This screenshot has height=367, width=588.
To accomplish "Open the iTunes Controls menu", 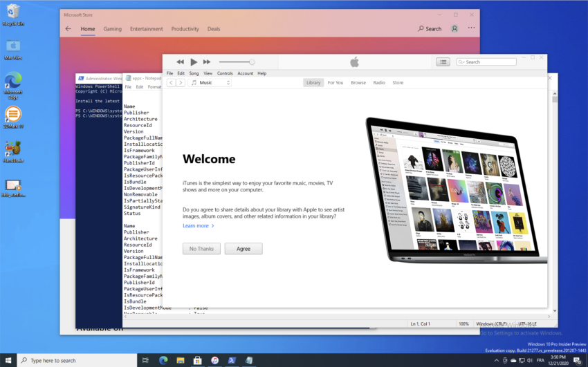I will coord(225,73).
